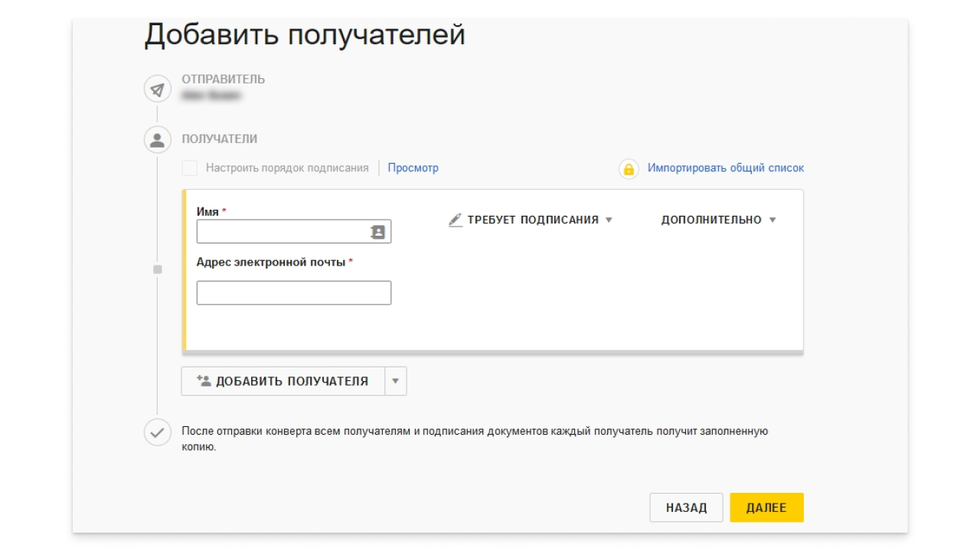Click the paper plane sender icon
The height and width of the screenshot is (551, 980).
click(x=157, y=90)
